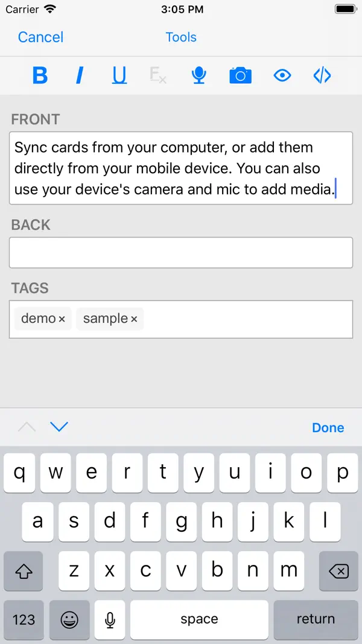Apply underline formatting
This screenshot has width=362, height=644.
(119, 75)
